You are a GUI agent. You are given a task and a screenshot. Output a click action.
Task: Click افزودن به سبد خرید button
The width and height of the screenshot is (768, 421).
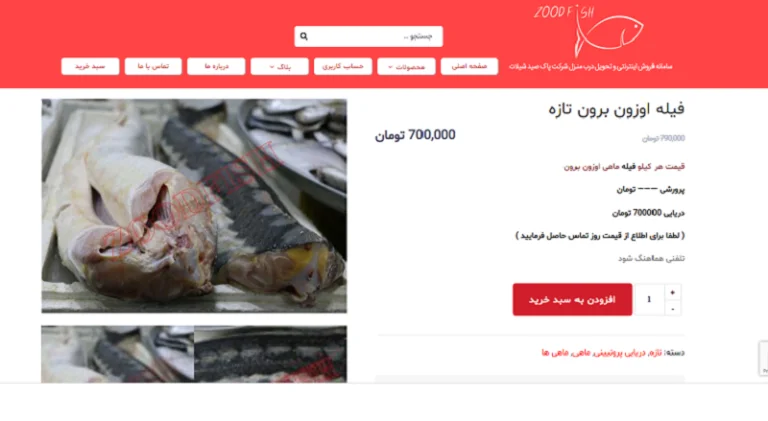click(572, 300)
